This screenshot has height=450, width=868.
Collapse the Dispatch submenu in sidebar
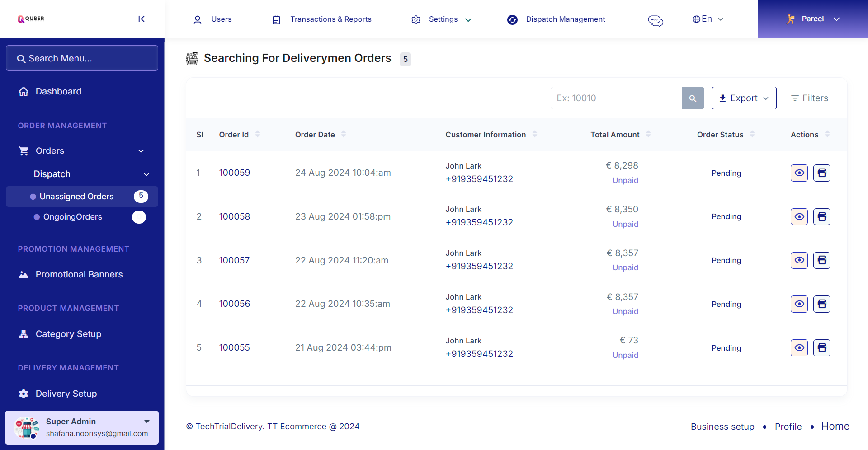coord(146,174)
